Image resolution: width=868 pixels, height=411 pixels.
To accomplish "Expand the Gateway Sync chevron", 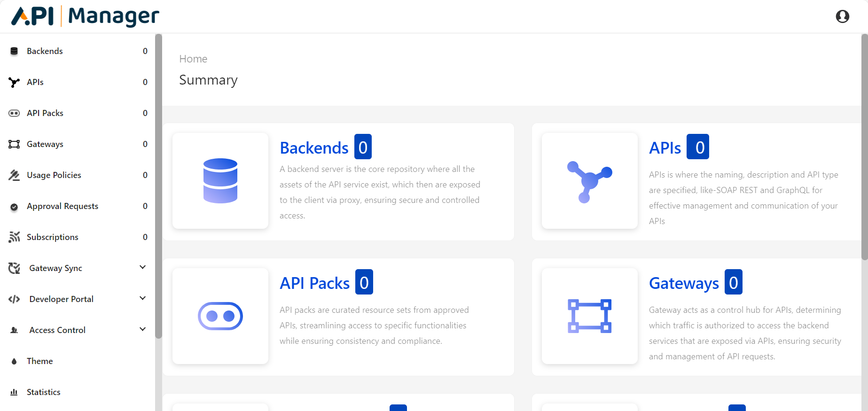I will tap(143, 267).
